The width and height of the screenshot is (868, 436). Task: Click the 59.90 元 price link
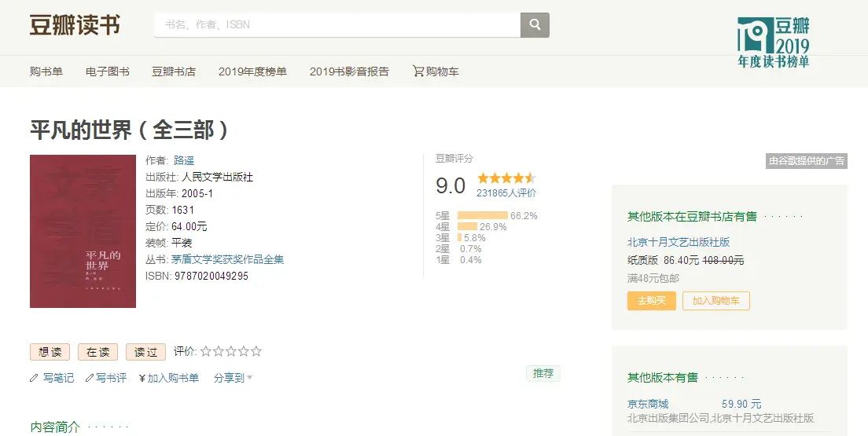coord(741,405)
